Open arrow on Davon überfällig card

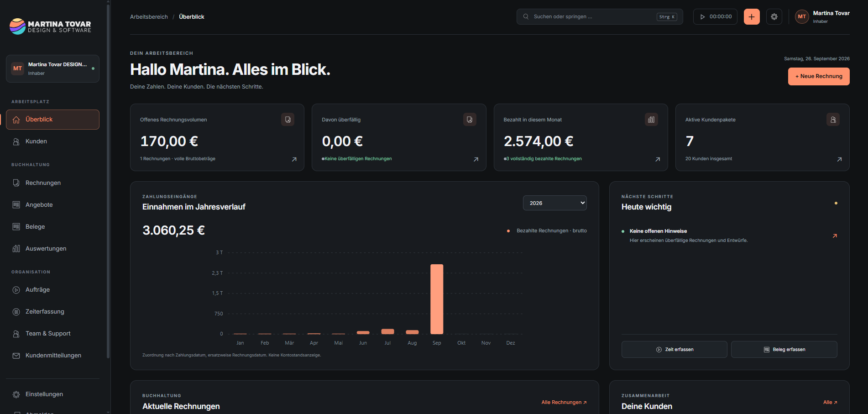(476, 159)
